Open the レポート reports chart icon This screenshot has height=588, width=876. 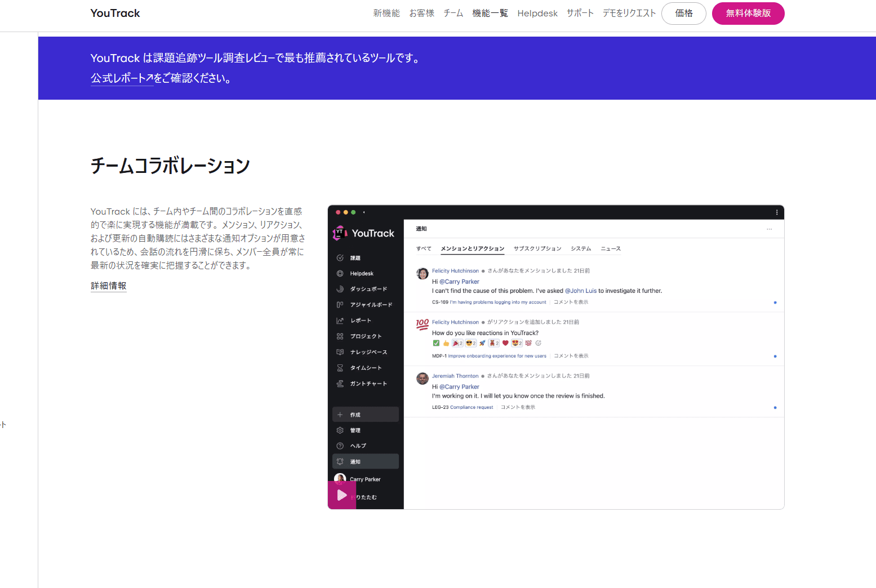click(340, 320)
